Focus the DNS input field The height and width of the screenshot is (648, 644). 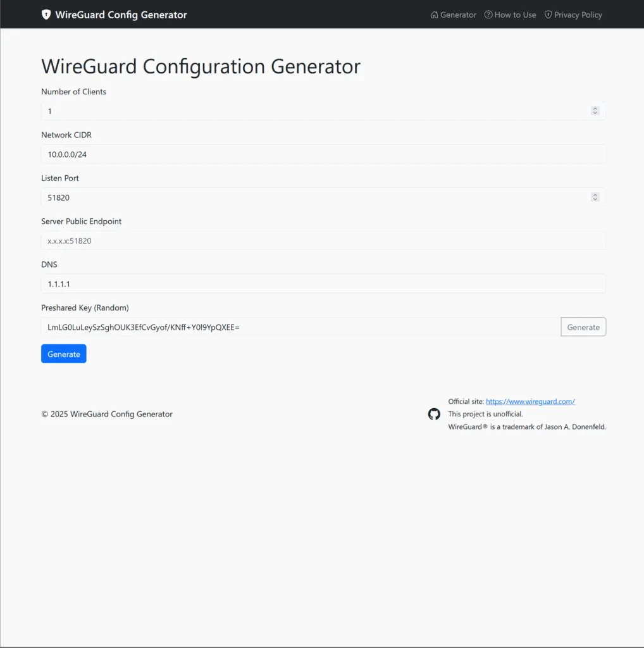323,284
